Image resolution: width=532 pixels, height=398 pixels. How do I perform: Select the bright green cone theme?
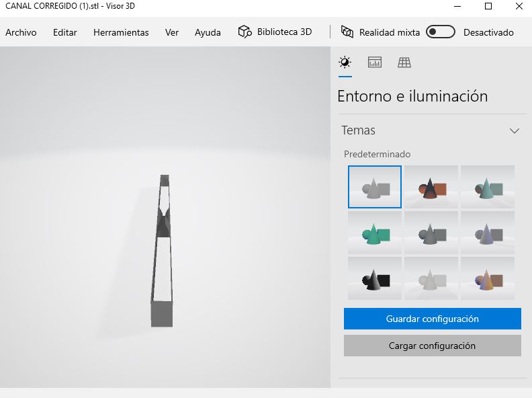375,233
